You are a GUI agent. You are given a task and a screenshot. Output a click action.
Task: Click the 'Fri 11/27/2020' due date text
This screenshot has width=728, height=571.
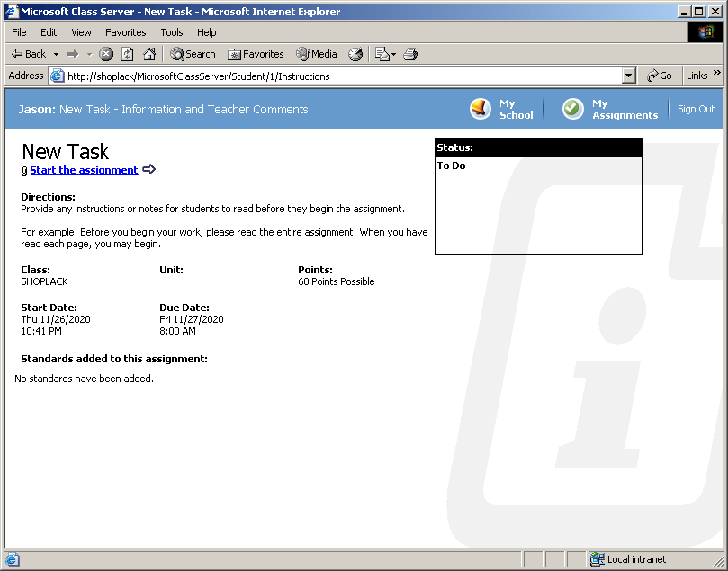(x=192, y=319)
